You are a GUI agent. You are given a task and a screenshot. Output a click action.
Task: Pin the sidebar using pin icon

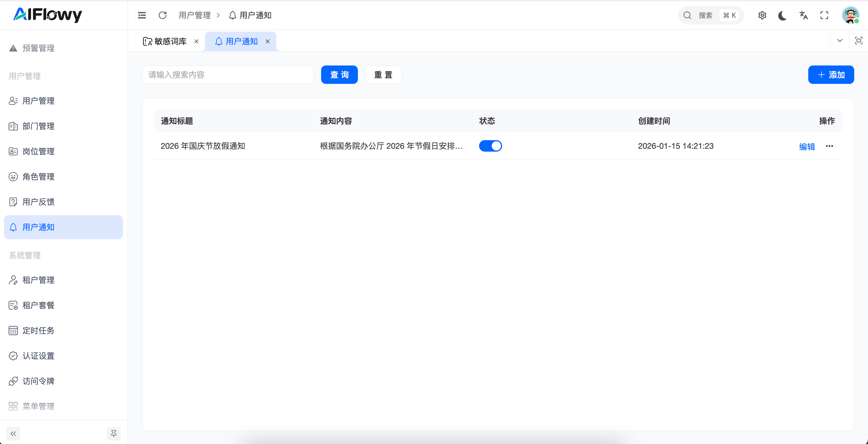click(113, 433)
